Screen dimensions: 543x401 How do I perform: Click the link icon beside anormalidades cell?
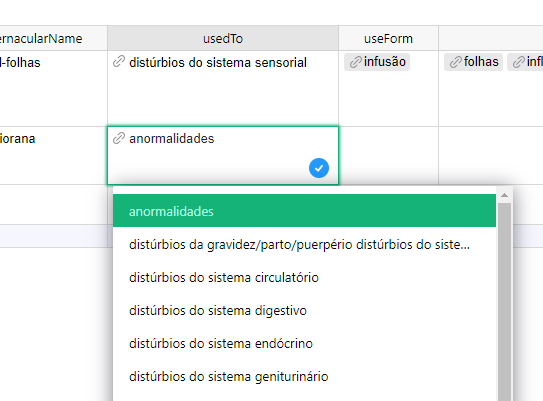point(119,138)
